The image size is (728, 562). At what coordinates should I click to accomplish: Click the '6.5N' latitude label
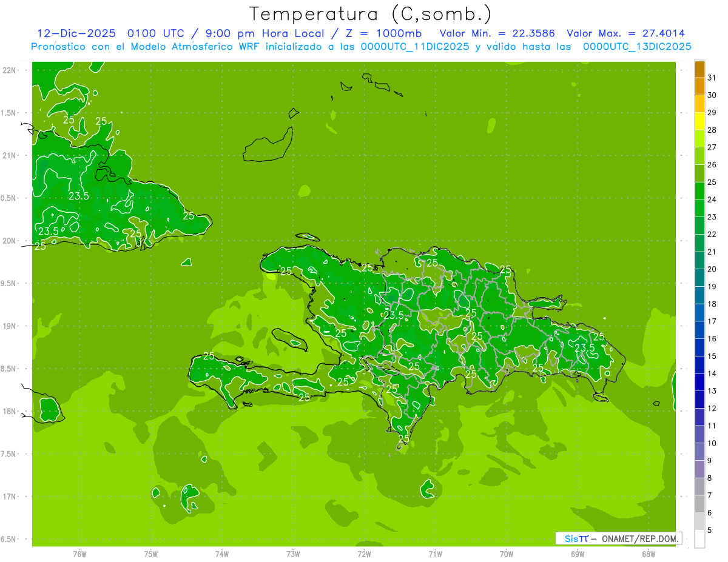(x=9, y=539)
